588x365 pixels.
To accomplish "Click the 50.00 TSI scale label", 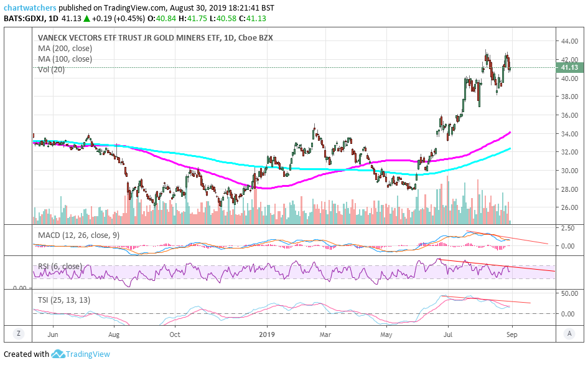I will pyautogui.click(x=569, y=293).
